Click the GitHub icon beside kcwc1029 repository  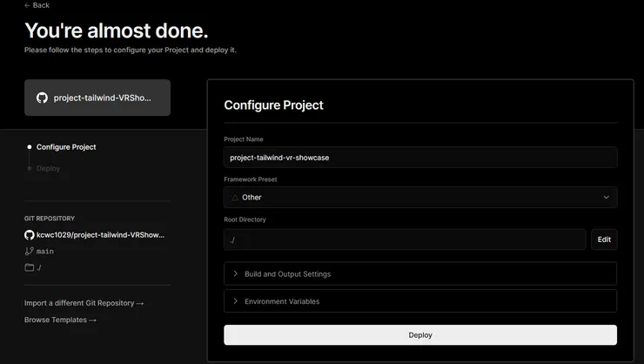pyautogui.click(x=30, y=235)
